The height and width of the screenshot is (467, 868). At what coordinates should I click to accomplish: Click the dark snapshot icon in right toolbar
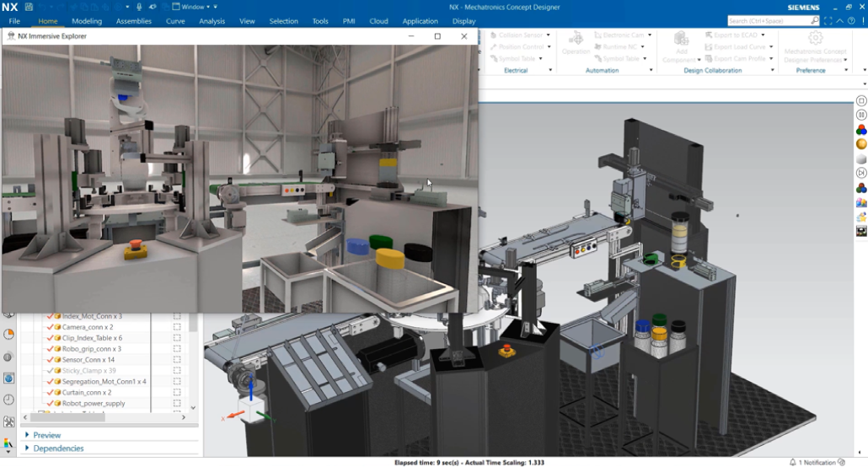[861, 232]
